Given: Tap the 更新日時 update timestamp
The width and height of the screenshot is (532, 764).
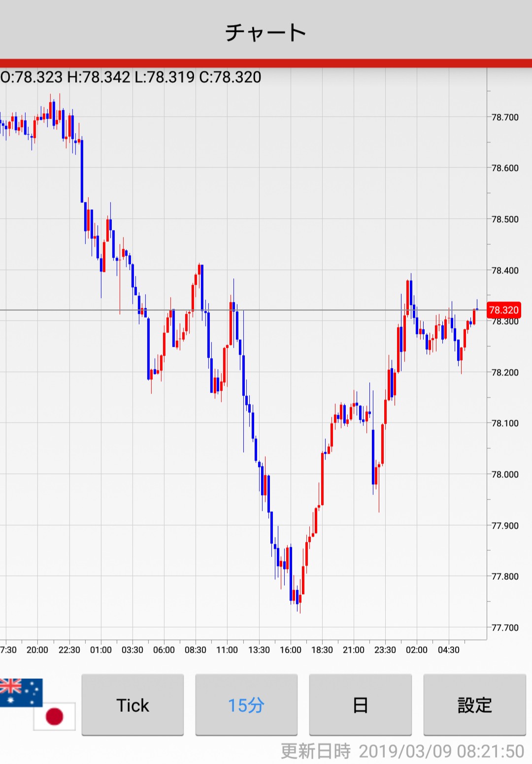Looking at the screenshot, I should [x=402, y=751].
